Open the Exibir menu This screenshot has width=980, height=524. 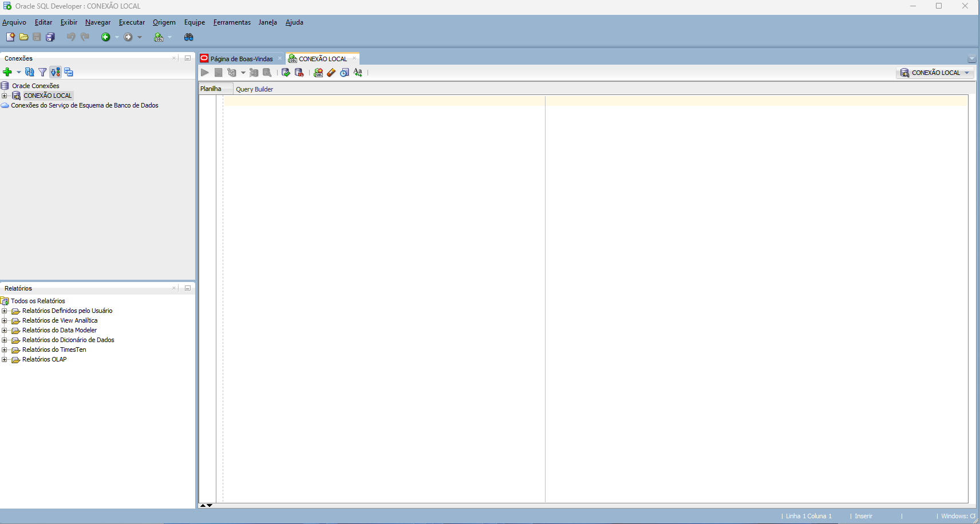pos(69,22)
